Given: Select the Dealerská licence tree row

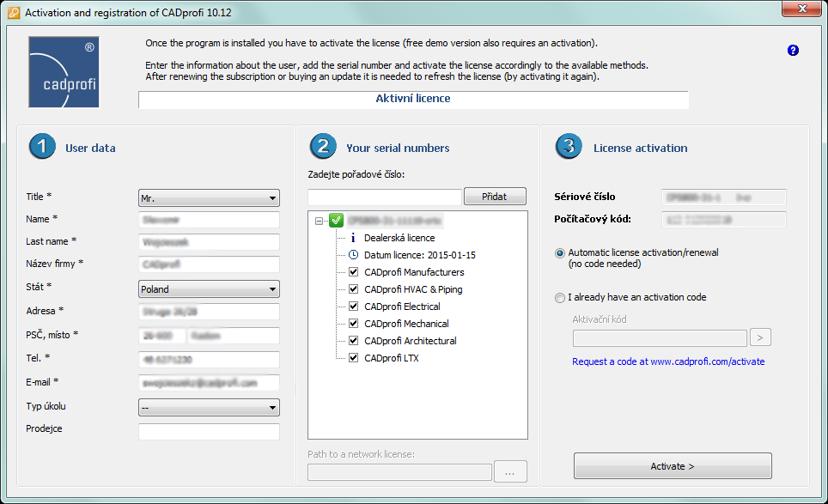Looking at the screenshot, I should click(399, 238).
